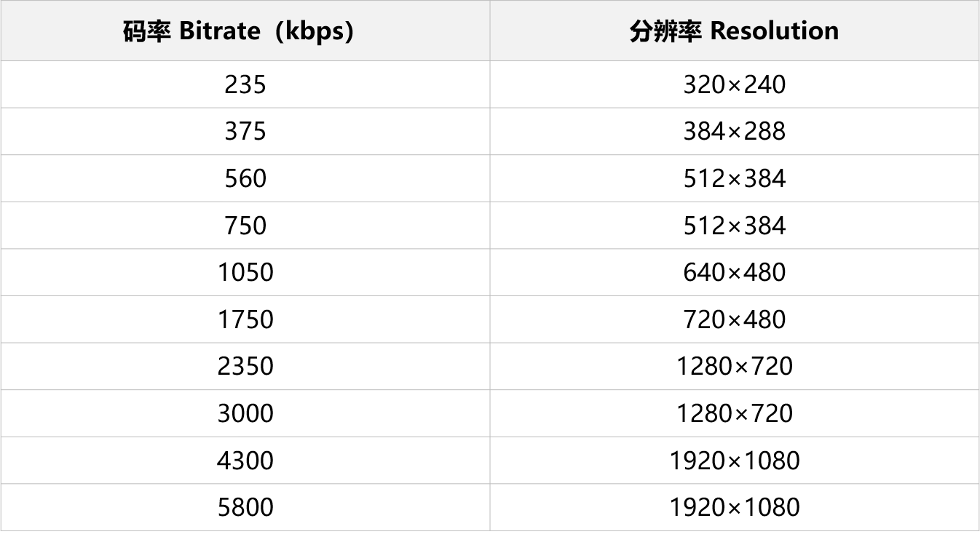Click the 1050 bitrate value
Screen dimensions: 980x537
point(245,273)
